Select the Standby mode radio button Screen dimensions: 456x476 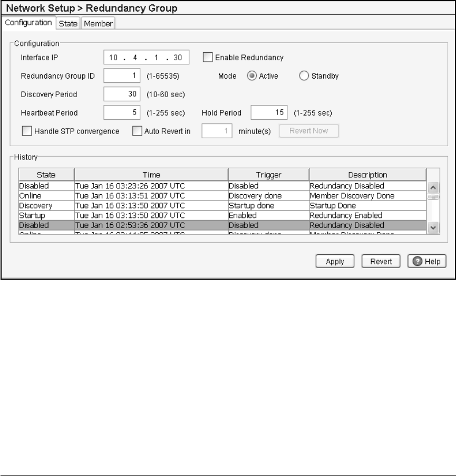point(304,75)
